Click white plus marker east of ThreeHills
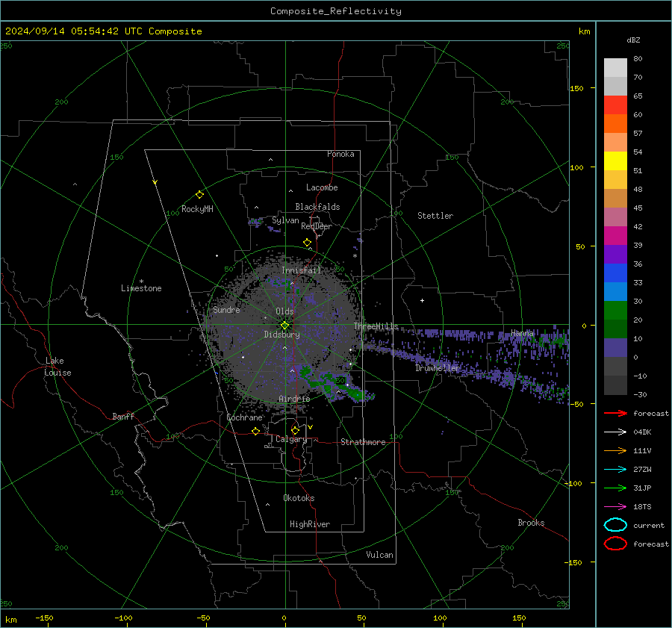Viewport: 672px width, 628px height. (x=422, y=300)
